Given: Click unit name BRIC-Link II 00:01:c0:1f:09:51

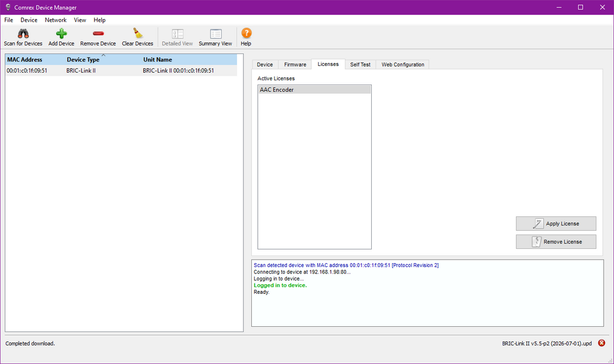Looking at the screenshot, I should point(178,71).
